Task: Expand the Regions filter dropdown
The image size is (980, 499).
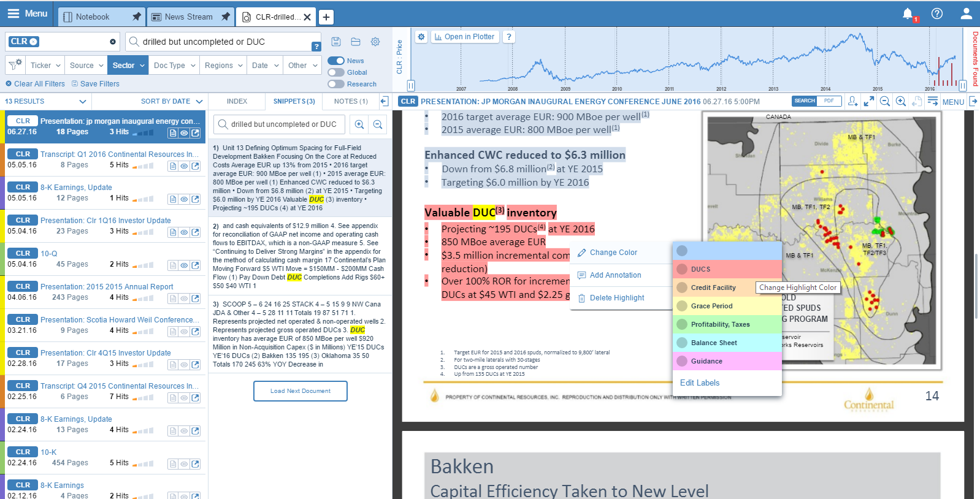Action: tap(223, 65)
